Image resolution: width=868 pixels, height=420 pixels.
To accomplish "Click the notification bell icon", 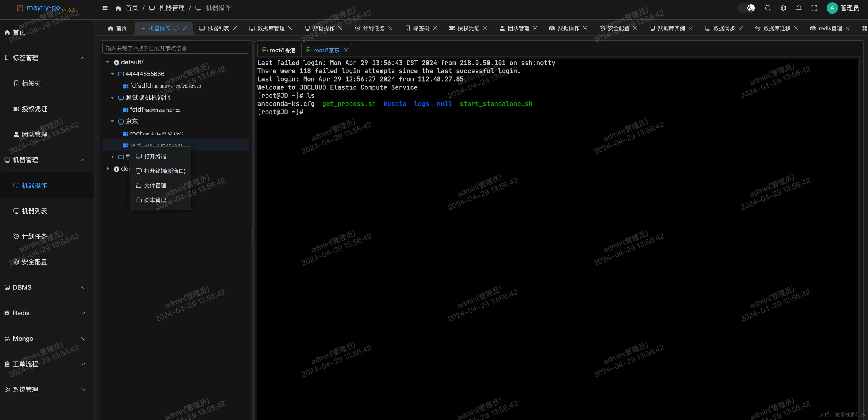I will (799, 8).
